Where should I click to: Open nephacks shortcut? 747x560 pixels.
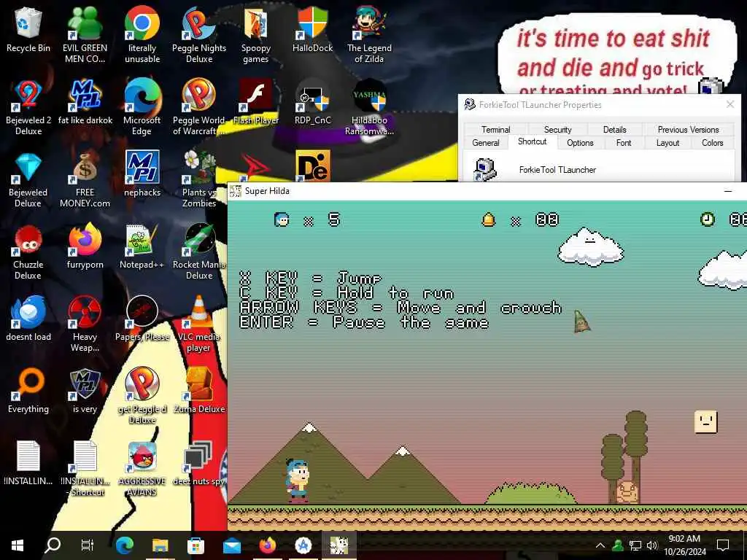[142, 174]
